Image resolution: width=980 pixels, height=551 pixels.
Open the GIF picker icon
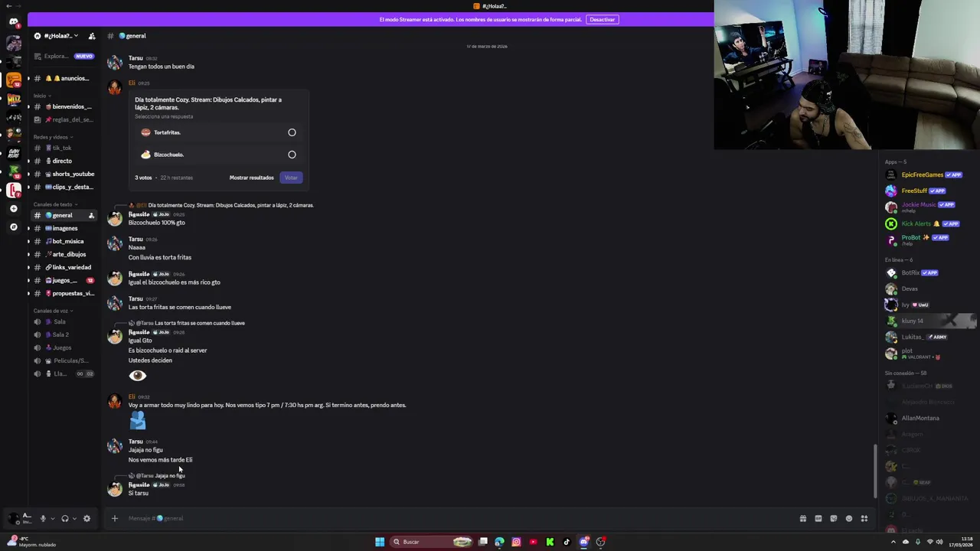818,519
